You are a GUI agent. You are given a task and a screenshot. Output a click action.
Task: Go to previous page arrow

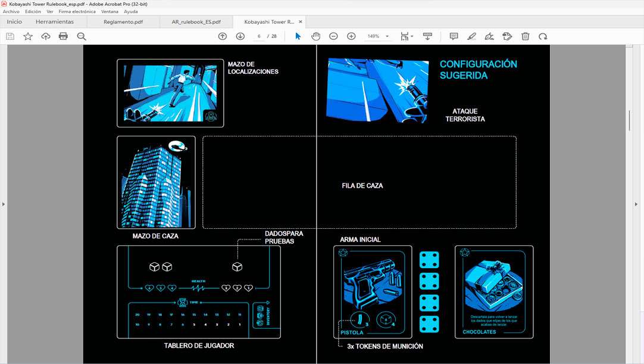pos(223,36)
